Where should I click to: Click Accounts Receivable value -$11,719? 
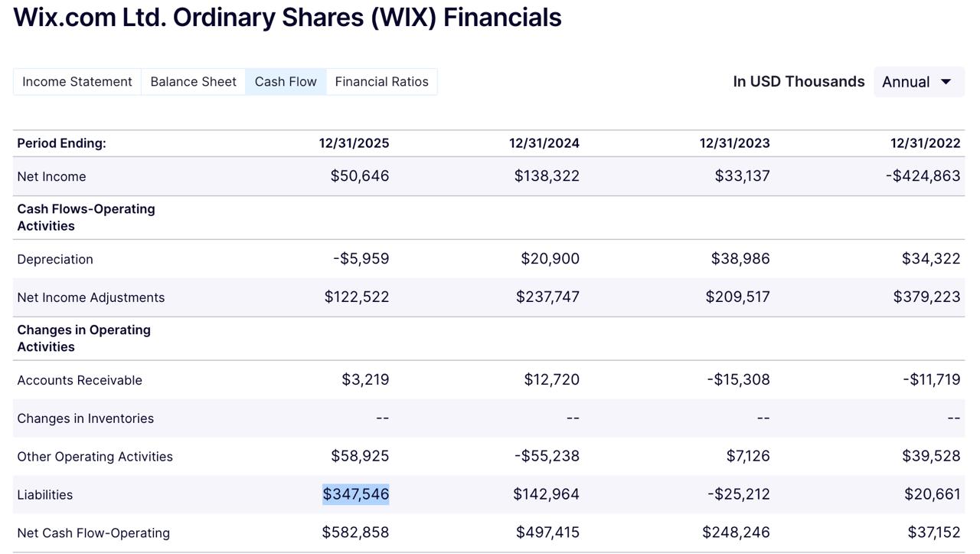coord(932,380)
